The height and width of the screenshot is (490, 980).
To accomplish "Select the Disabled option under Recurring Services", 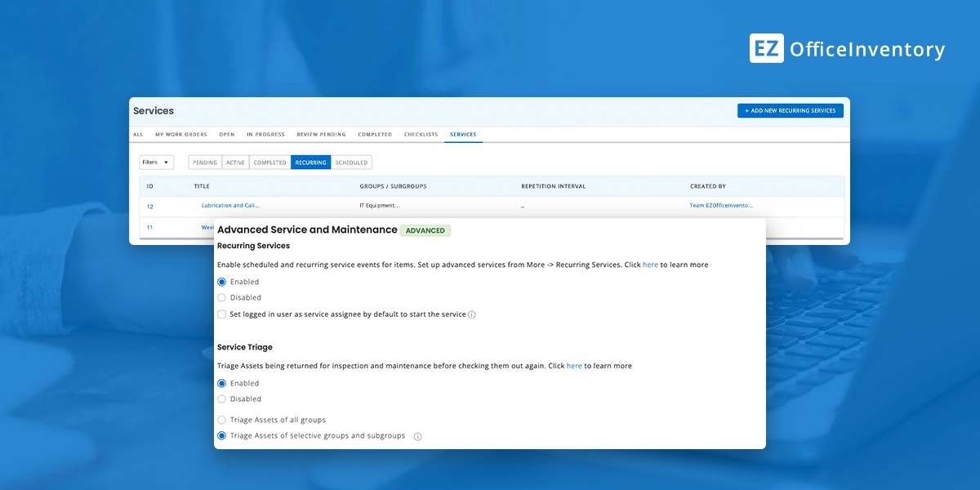I will pos(221,297).
